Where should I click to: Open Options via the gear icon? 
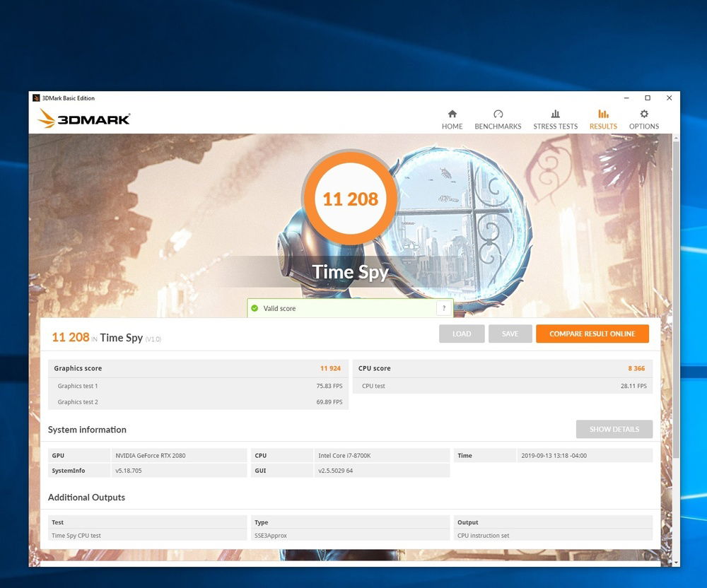pyautogui.click(x=643, y=114)
